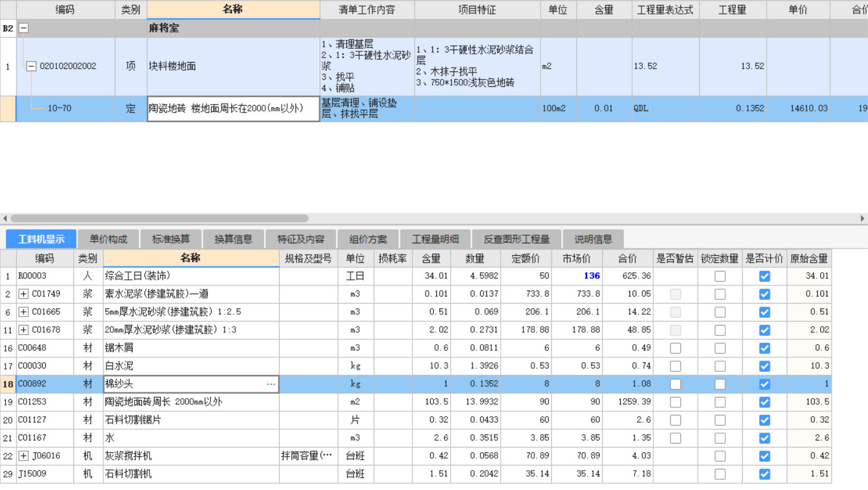
Task: Toggle 锁定数量 for 素水泥浆 row
Action: [720, 294]
